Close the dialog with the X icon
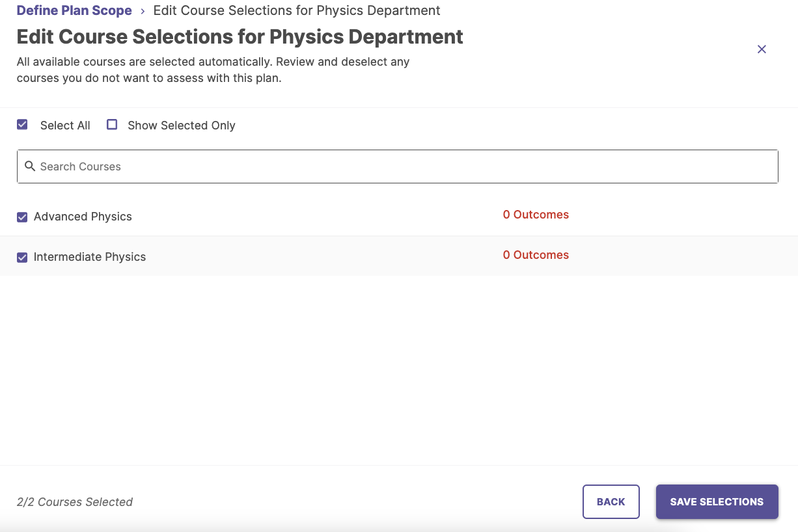Image resolution: width=798 pixels, height=532 pixels. point(762,49)
